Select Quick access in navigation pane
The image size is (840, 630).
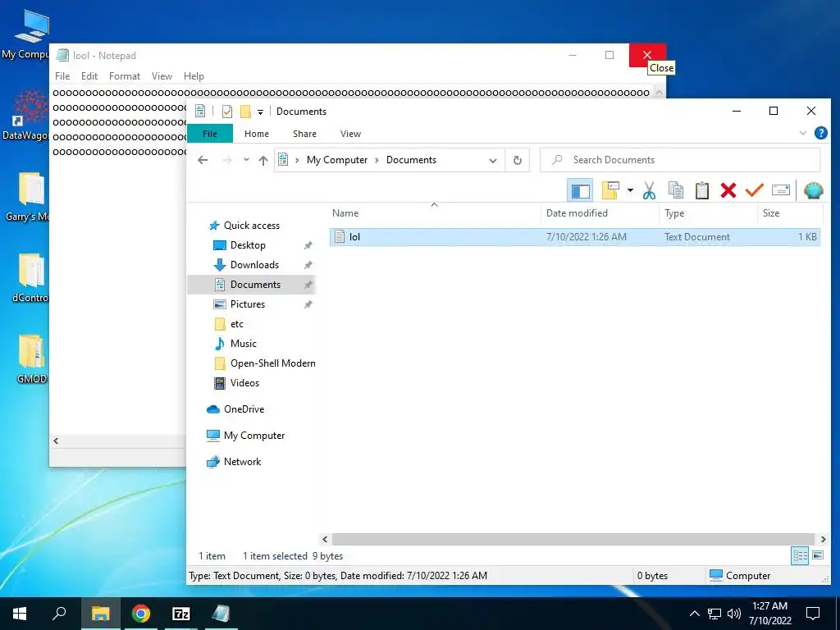click(x=251, y=226)
